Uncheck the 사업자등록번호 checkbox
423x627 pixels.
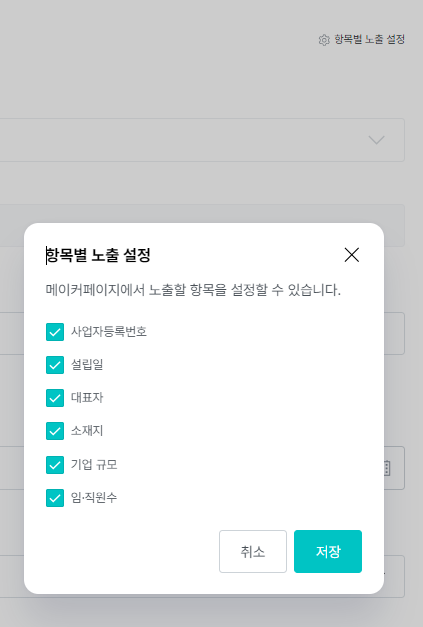tap(55, 332)
